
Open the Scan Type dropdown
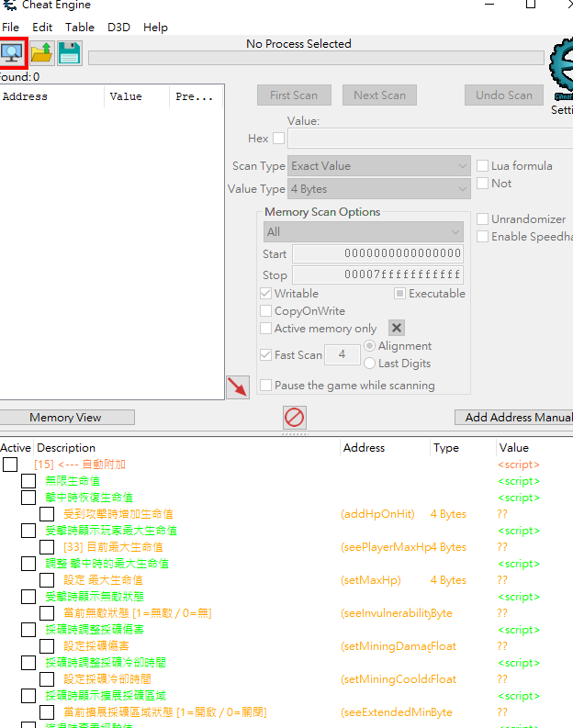(379, 166)
